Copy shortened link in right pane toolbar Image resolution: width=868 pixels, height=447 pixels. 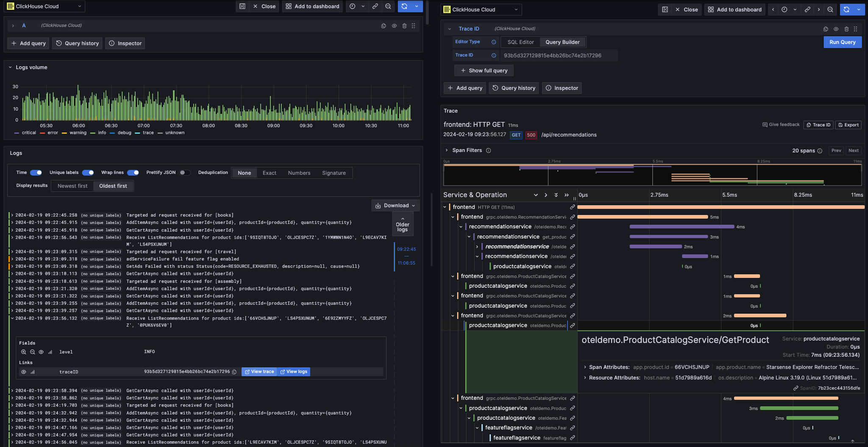point(807,9)
